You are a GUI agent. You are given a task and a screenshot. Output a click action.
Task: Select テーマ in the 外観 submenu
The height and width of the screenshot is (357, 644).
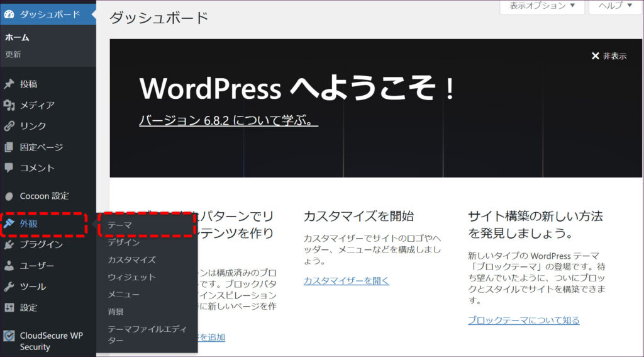pyautogui.click(x=119, y=225)
